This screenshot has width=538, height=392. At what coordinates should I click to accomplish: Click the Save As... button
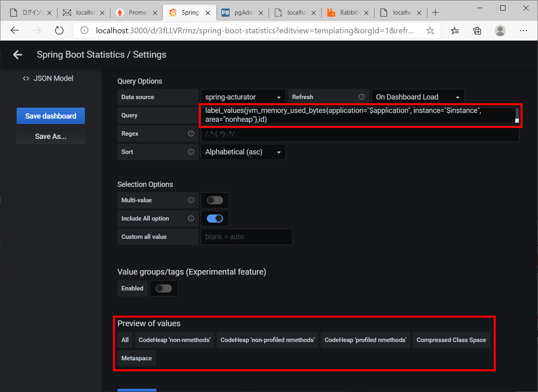click(x=51, y=136)
